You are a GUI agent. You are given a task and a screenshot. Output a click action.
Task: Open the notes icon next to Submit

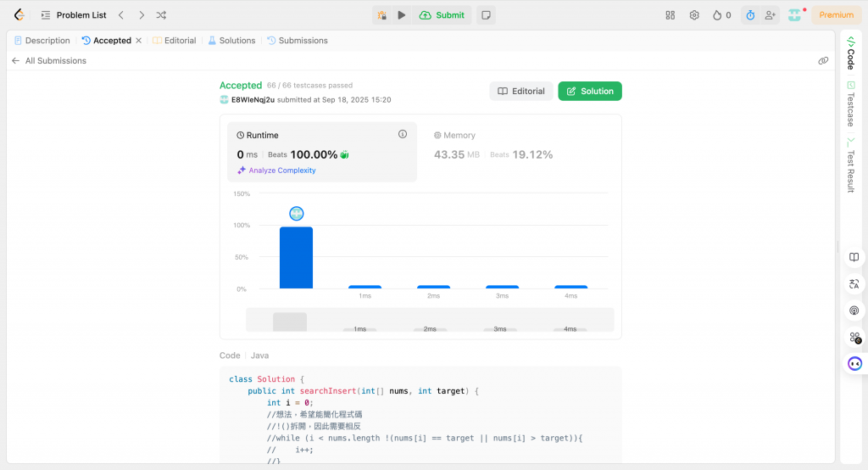(486, 15)
